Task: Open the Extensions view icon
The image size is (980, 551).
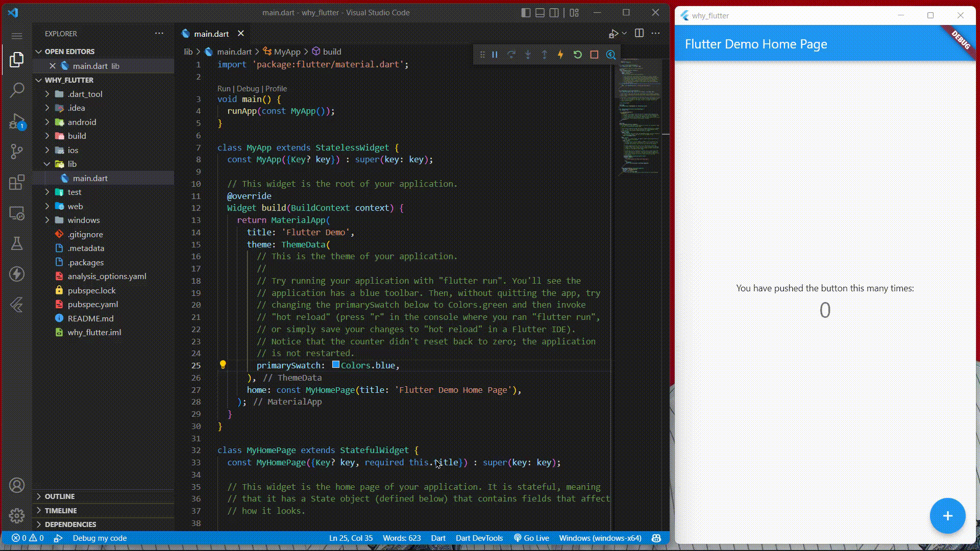Action: tap(17, 182)
